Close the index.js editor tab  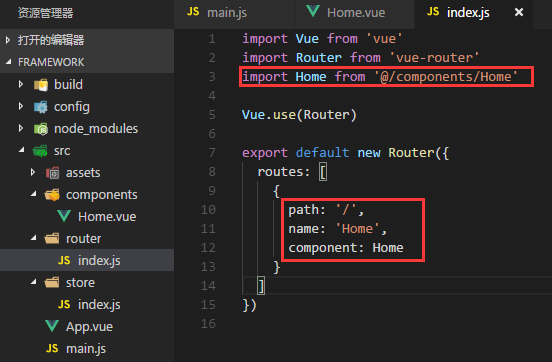pos(519,12)
